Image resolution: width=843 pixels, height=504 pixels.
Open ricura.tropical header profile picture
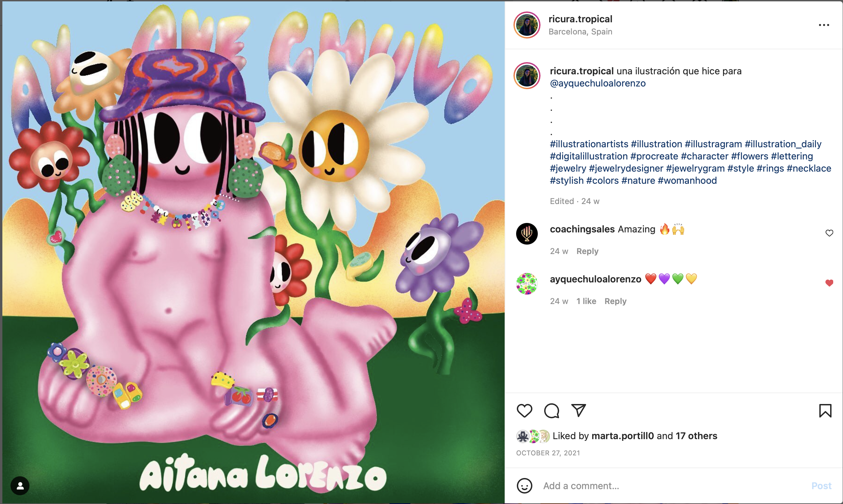click(527, 25)
